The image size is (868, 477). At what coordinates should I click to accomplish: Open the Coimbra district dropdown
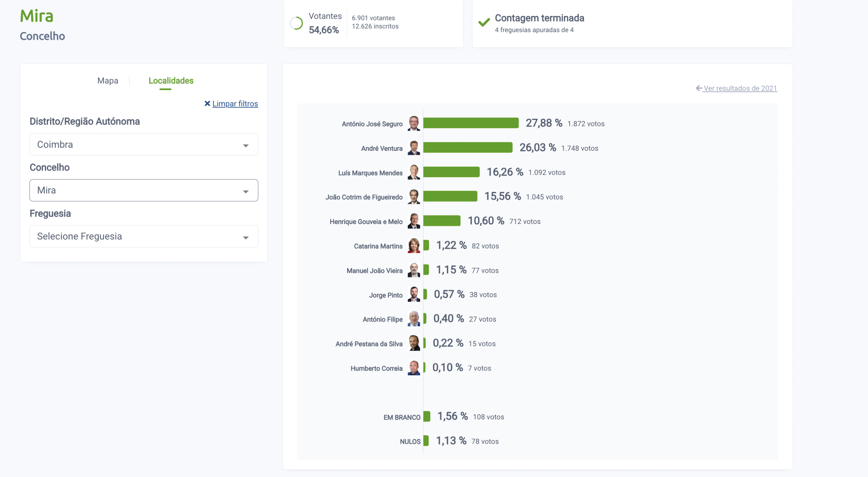tap(144, 145)
